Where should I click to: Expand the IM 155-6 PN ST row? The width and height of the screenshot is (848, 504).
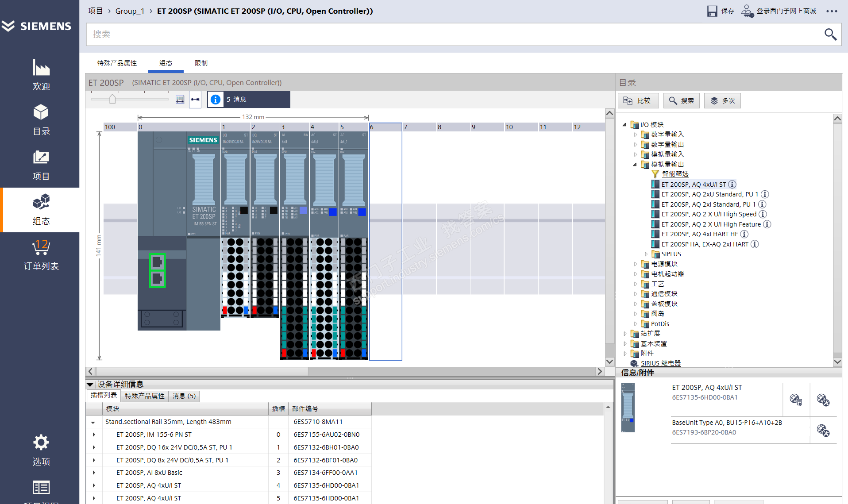(x=93, y=435)
